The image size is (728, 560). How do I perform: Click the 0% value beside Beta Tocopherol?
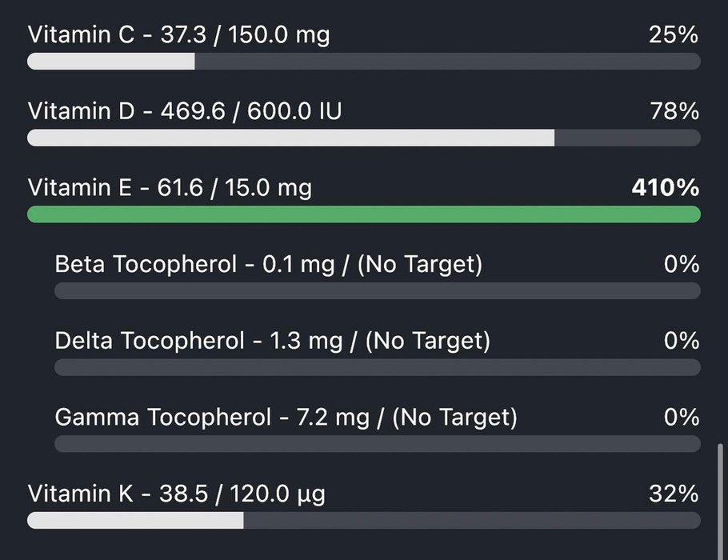point(682,264)
